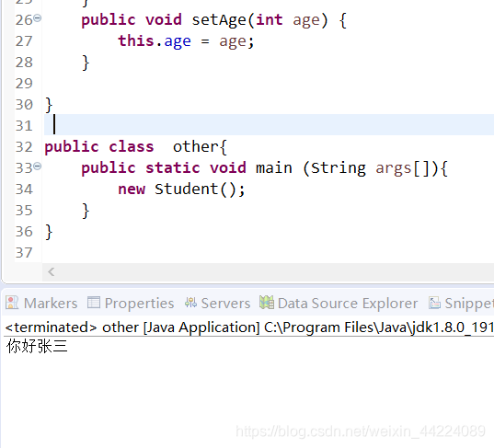The image size is (494, 448).
Task: Switch to the Servers tab
Action: (x=217, y=304)
